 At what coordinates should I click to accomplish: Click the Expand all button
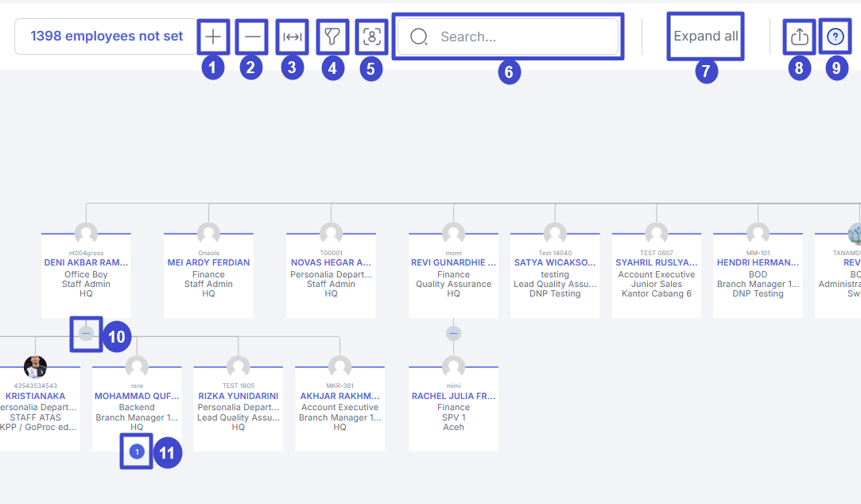tap(705, 37)
